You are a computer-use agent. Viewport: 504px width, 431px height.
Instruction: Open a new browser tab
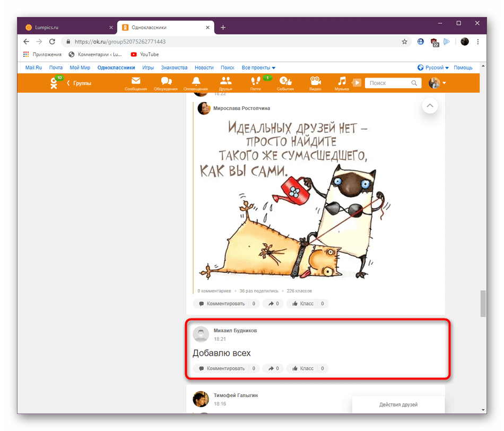[x=223, y=28]
